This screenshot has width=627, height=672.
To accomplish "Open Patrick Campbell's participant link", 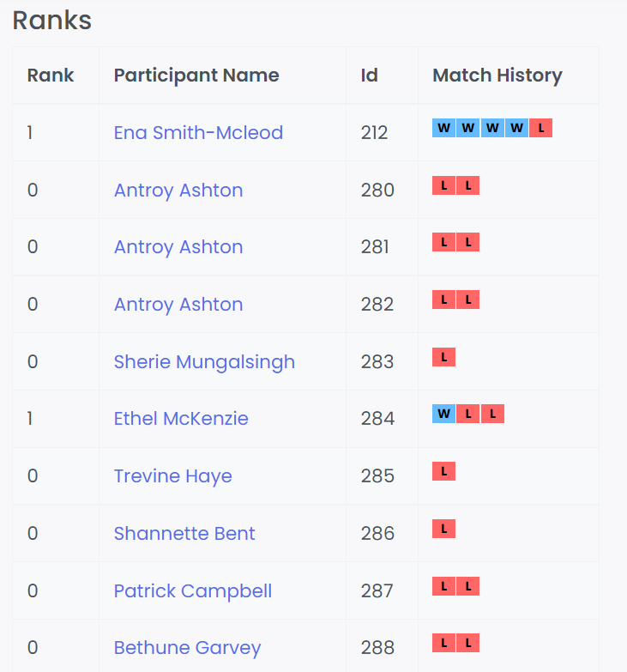I will click(193, 591).
